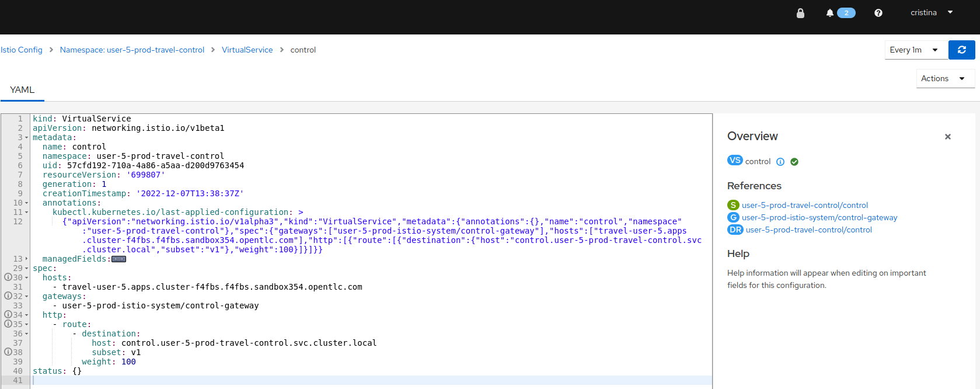Open the cristina user dropdown

[931, 13]
